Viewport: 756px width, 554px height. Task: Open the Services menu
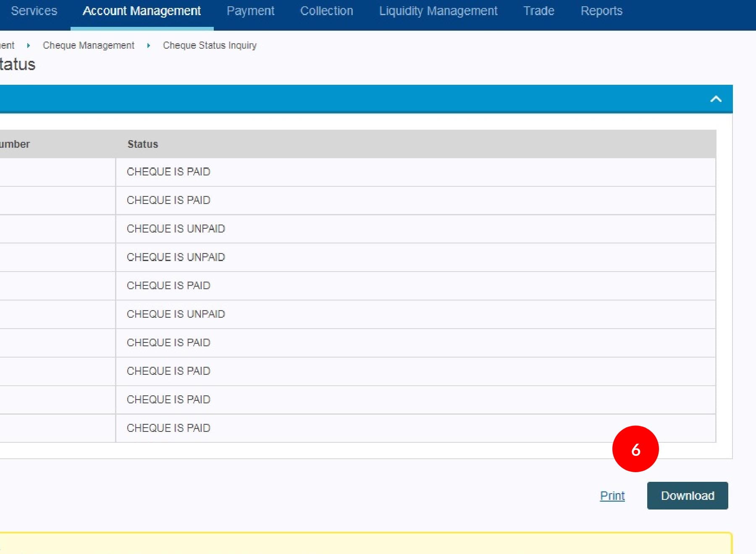tap(34, 11)
